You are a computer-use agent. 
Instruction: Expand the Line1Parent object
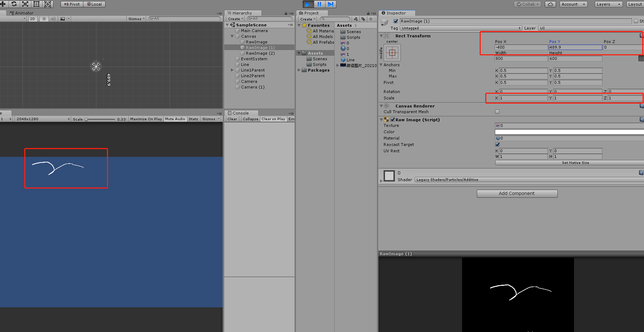tap(232, 70)
